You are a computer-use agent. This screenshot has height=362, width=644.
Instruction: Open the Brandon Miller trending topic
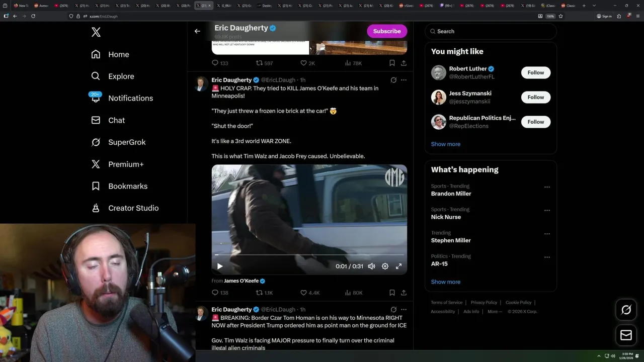point(451,194)
